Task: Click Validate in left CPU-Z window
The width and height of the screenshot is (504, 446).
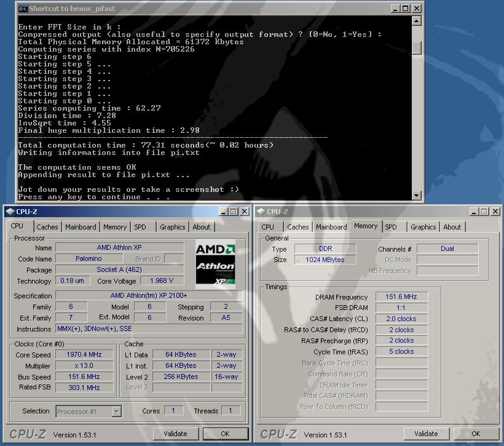Action: [x=176, y=434]
